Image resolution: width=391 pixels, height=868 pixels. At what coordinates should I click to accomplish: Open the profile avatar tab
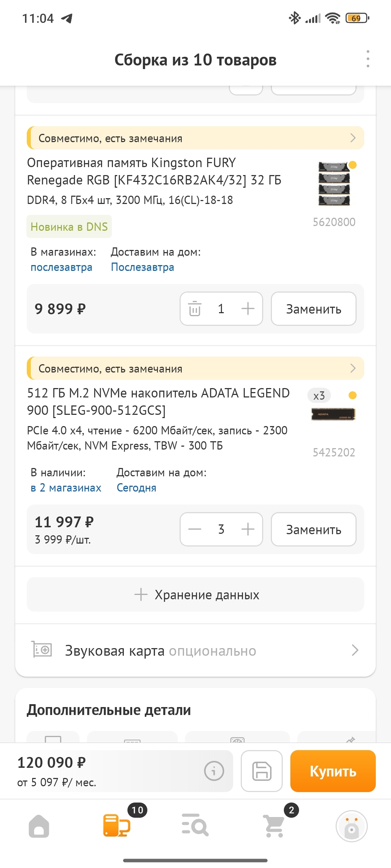click(x=351, y=826)
